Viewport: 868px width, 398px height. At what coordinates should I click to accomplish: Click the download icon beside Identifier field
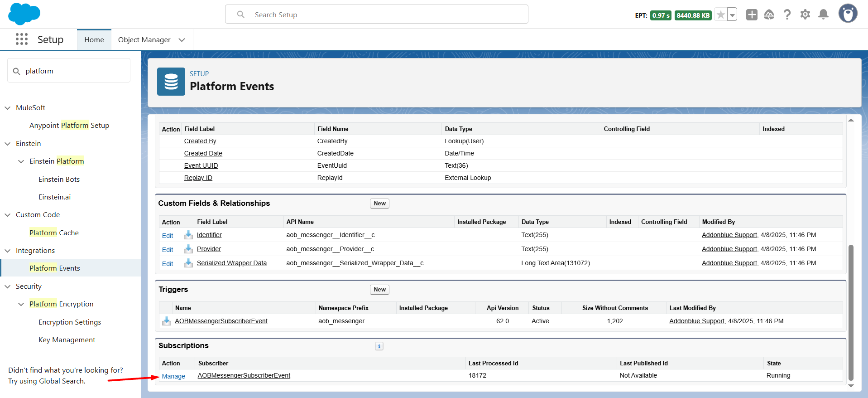click(188, 235)
